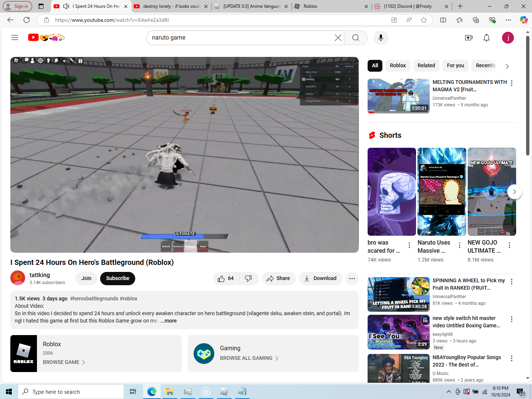532x399 pixels.
Task: Select the For you filter chip
Action: click(x=456, y=65)
